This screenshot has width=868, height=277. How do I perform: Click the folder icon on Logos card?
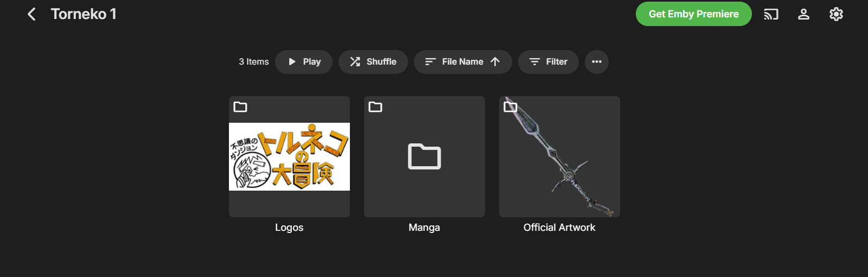pos(240,107)
